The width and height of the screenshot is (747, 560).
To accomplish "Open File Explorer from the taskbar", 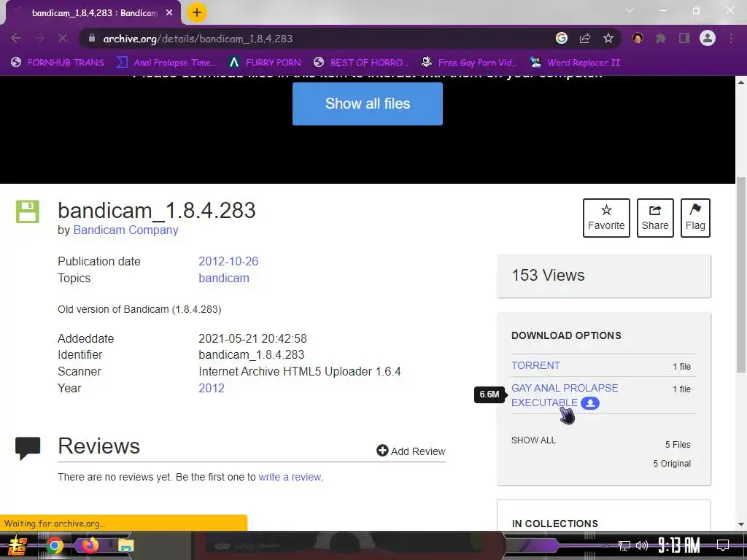I will click(x=125, y=545).
